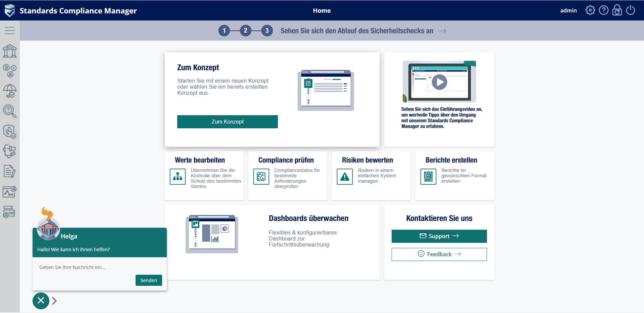
Task: Select the document with pen sidebar icon
Action: (10, 172)
